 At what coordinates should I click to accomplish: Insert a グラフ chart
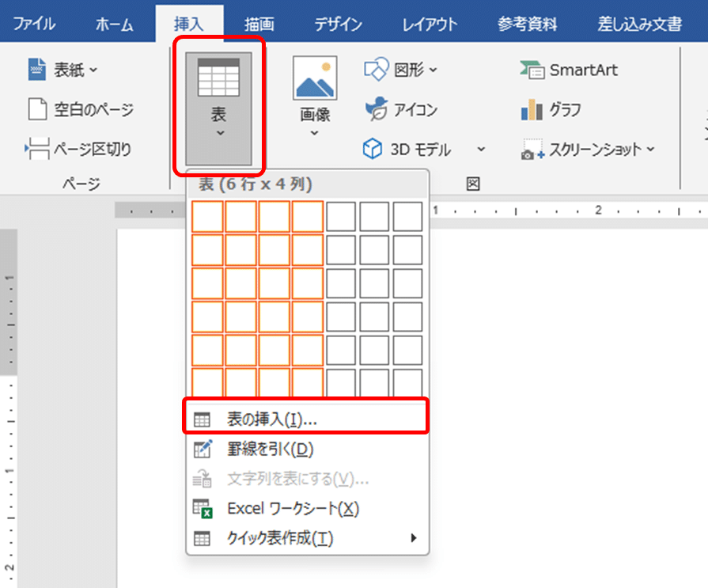coord(551,110)
